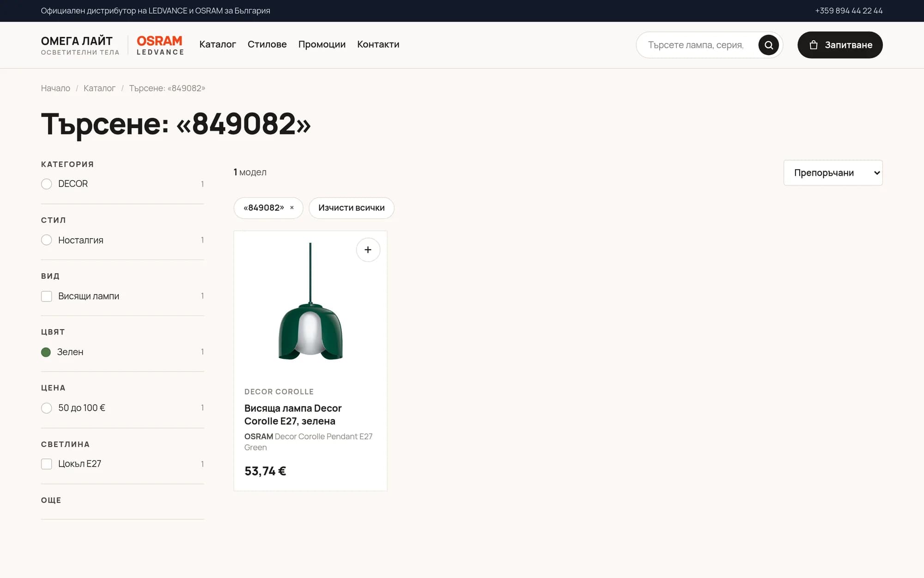Click the price 53,74 €
The width and height of the screenshot is (924, 578).
coord(265,471)
